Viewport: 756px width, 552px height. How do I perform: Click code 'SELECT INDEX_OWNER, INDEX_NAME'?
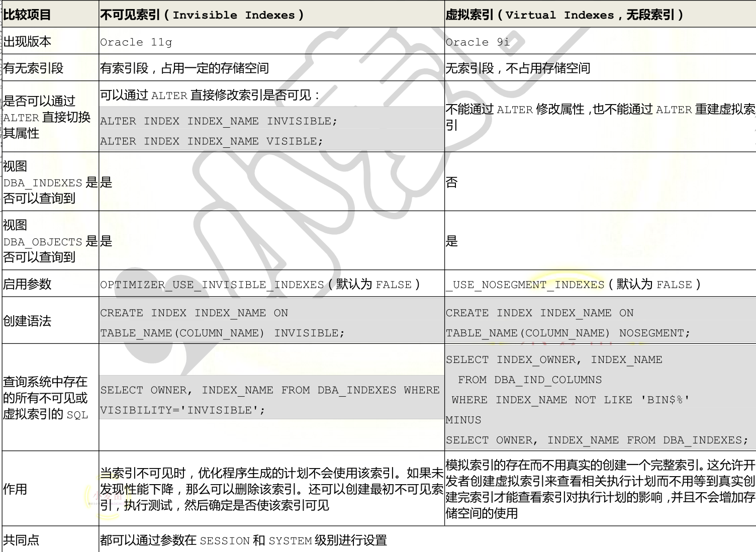point(554,360)
